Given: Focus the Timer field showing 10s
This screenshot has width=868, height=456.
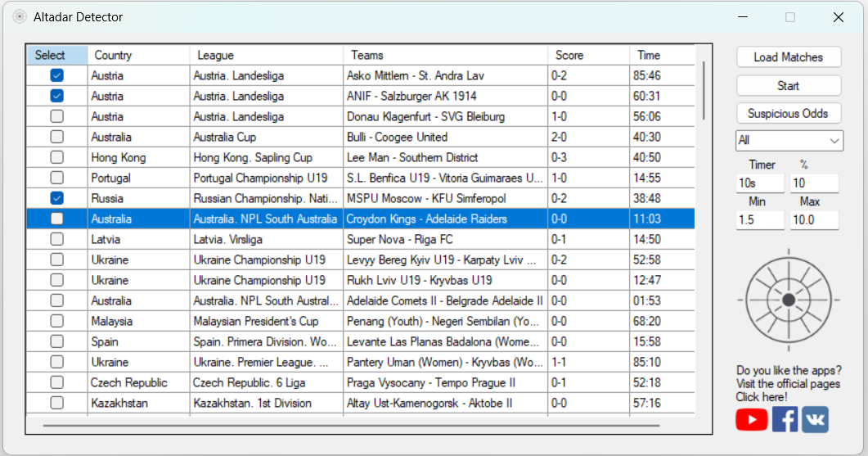Looking at the screenshot, I should point(760,183).
